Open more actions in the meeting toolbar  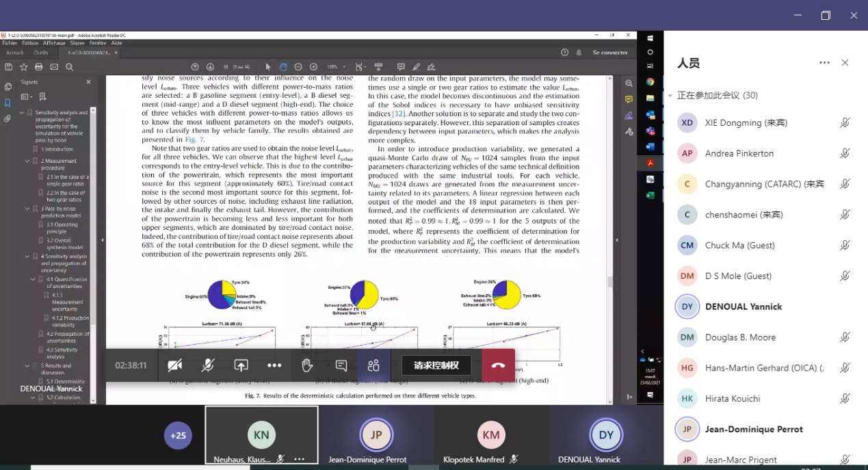(274, 365)
